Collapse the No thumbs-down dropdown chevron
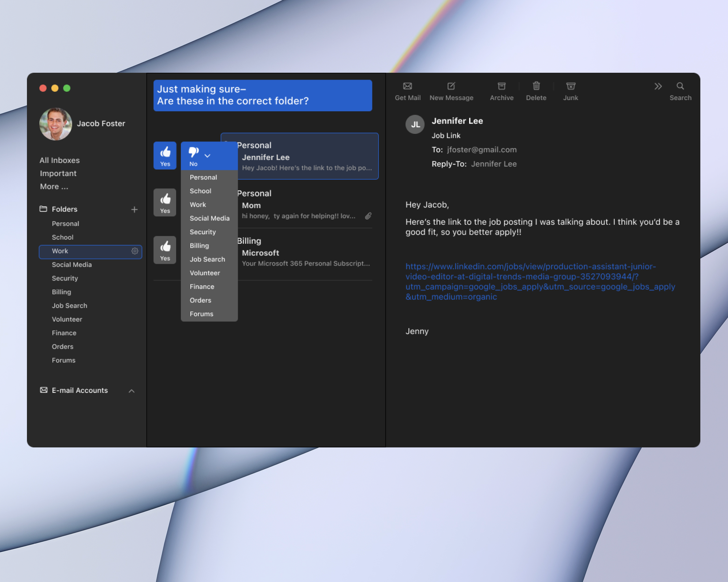The image size is (728, 582). point(207,156)
